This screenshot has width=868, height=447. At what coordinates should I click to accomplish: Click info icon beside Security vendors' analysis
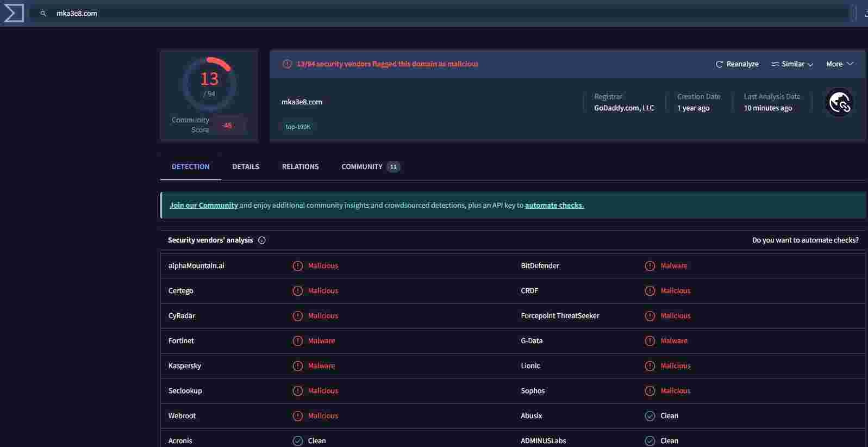pyautogui.click(x=262, y=240)
